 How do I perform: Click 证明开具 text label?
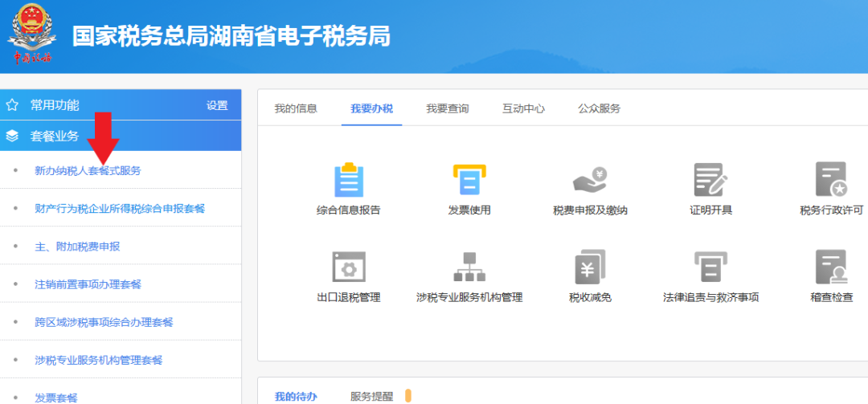tap(710, 210)
